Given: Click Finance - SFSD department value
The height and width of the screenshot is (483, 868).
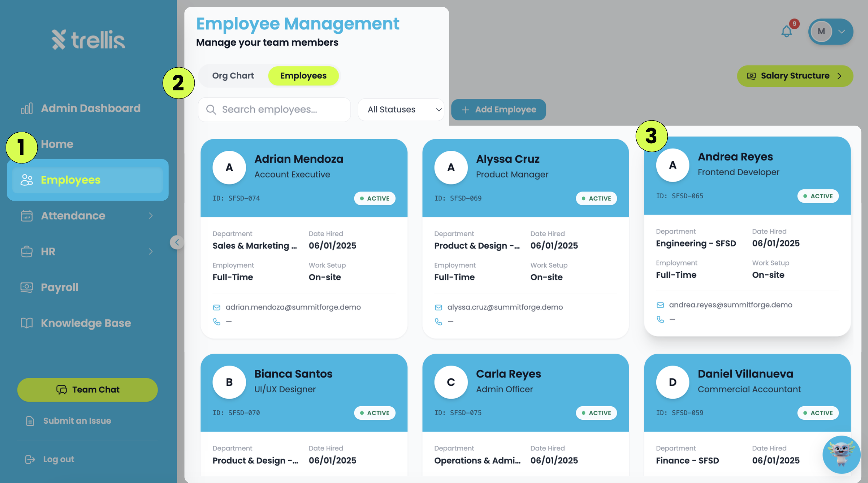Looking at the screenshot, I should [688, 461].
